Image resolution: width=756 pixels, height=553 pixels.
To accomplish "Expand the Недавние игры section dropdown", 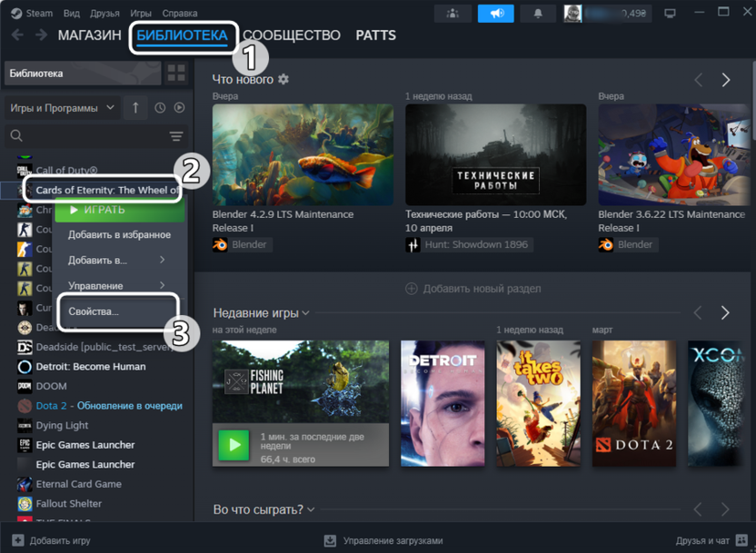I will (x=305, y=313).
